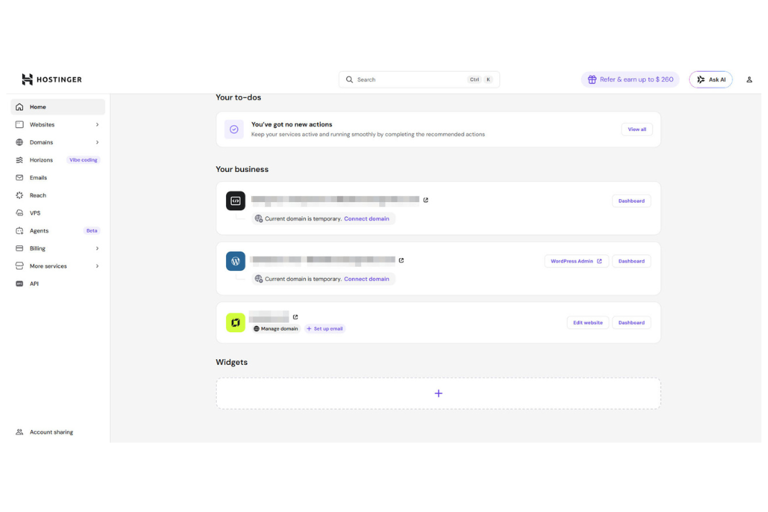This screenshot has height=512, width=768.
Task: Click the API icon in sidebar
Action: click(20, 284)
